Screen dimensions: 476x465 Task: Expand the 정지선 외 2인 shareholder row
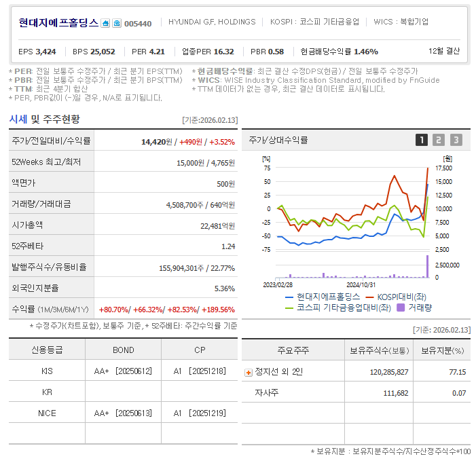(249, 373)
